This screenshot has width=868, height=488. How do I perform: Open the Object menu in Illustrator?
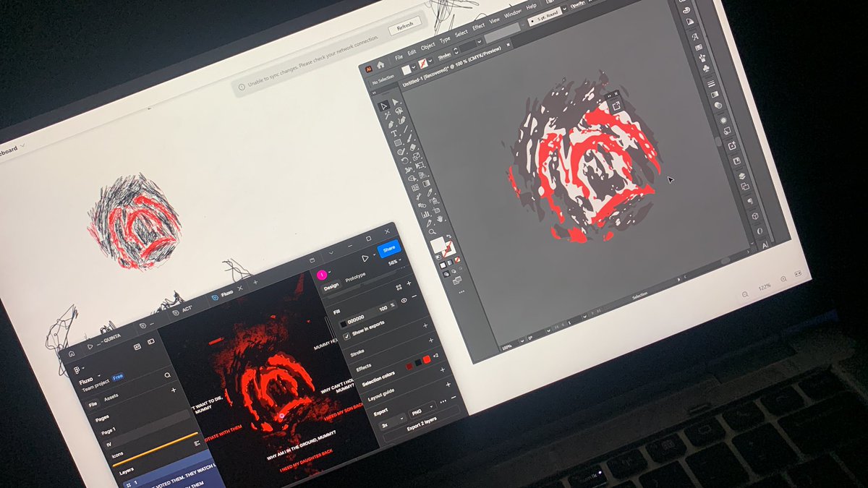[x=428, y=46]
